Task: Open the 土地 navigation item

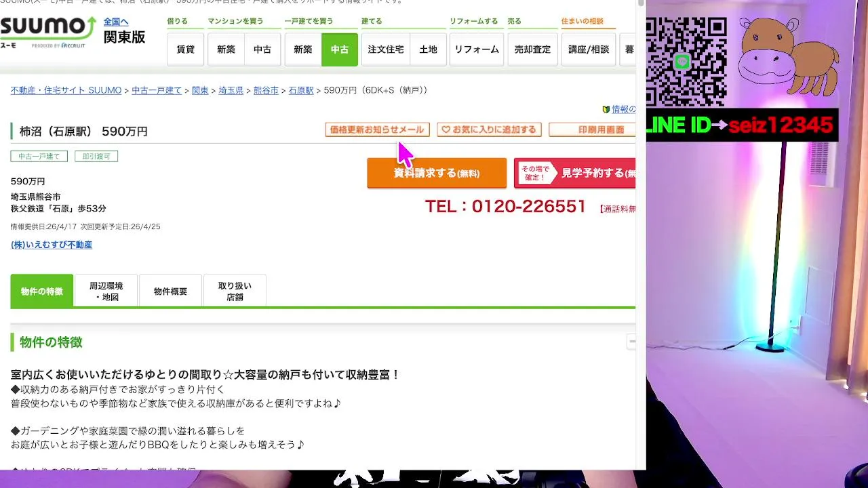Action: point(428,49)
